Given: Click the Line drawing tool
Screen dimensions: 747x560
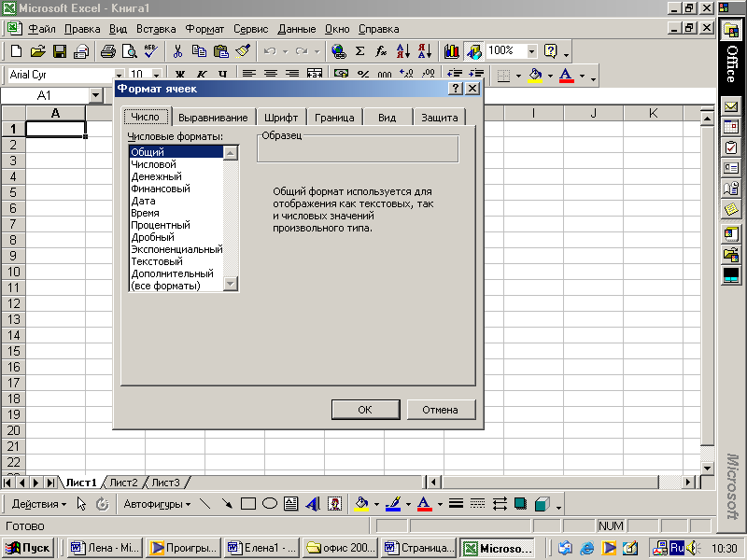Looking at the screenshot, I should pos(204,504).
